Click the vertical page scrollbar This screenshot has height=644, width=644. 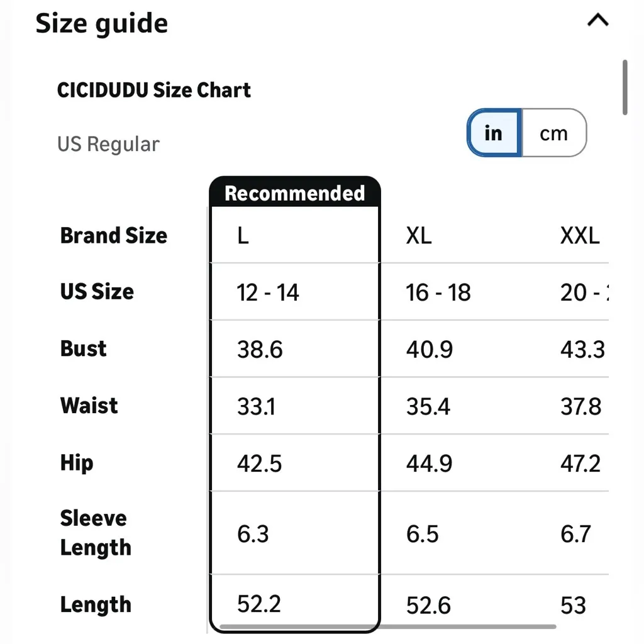tap(625, 88)
